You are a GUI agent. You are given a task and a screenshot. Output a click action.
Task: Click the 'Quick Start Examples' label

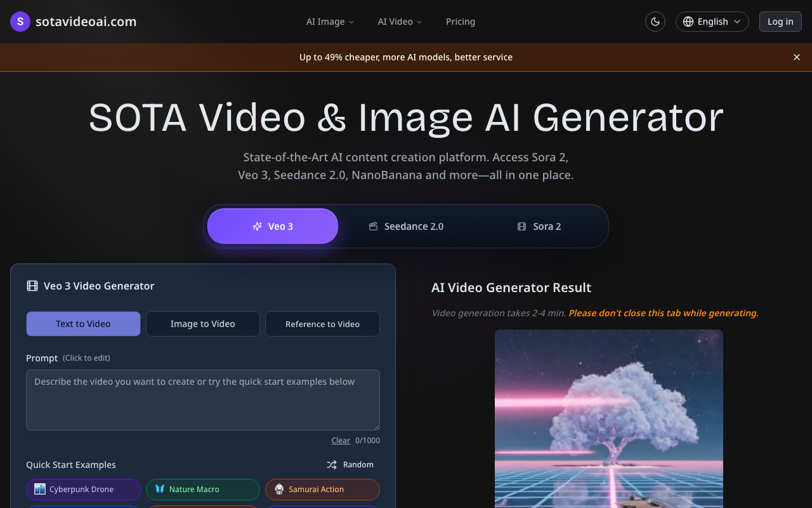(71, 465)
